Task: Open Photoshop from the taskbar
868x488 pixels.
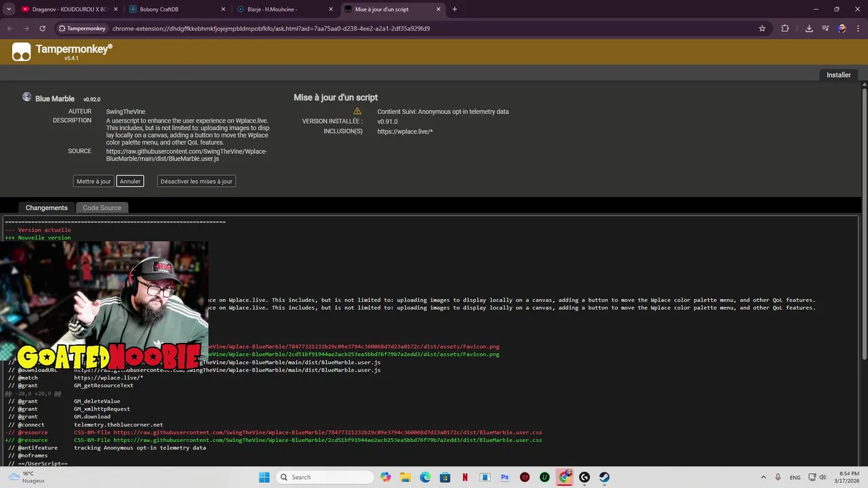Action: coord(505,477)
